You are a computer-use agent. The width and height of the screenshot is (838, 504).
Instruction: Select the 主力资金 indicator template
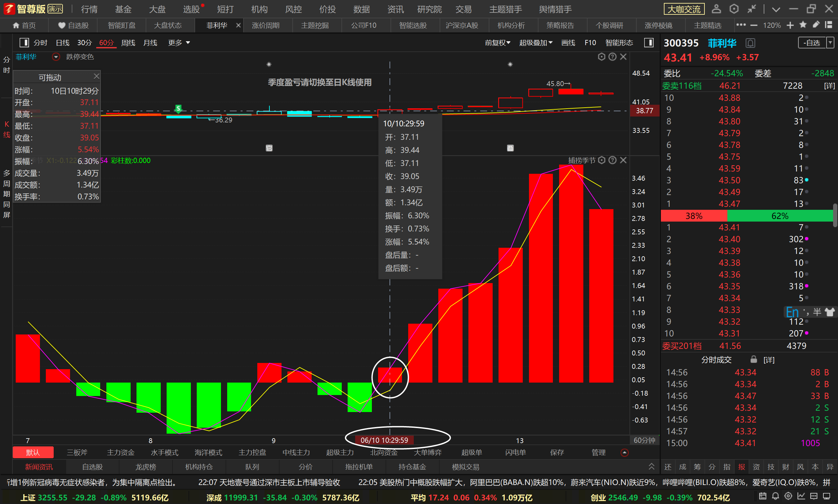point(120,453)
